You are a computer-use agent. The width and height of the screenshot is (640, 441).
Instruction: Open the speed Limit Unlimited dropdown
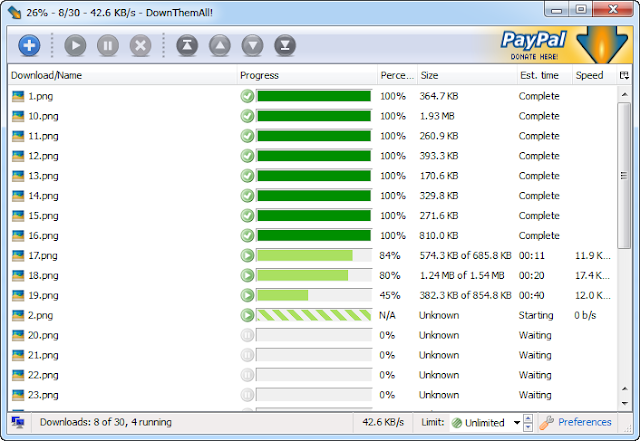coord(486,423)
